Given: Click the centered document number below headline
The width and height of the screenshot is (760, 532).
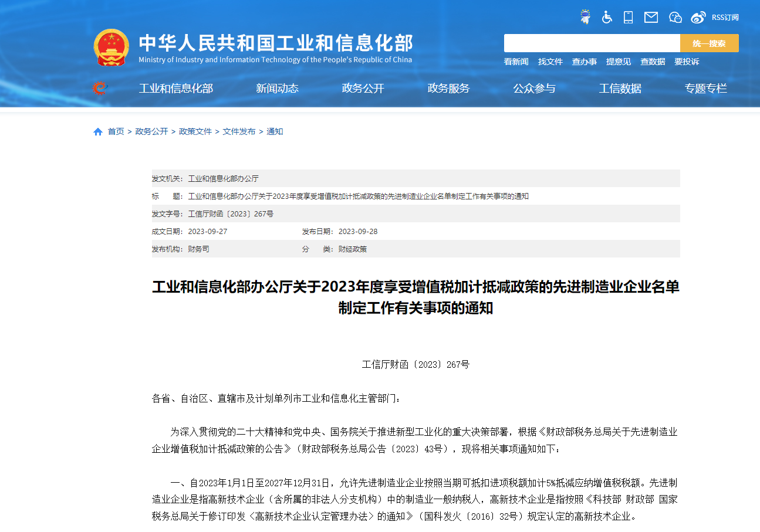Looking at the screenshot, I should (416, 365).
